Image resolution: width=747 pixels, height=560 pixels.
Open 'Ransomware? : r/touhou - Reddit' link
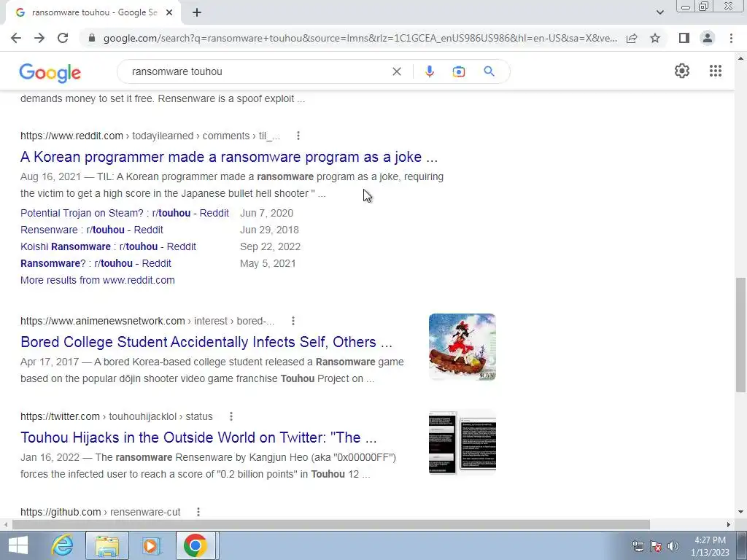click(x=96, y=263)
